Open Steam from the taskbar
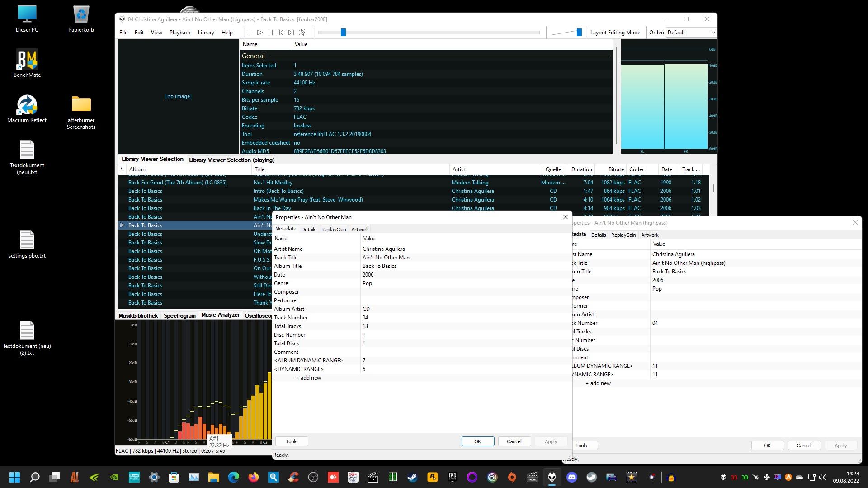The image size is (868, 488). (x=412, y=477)
